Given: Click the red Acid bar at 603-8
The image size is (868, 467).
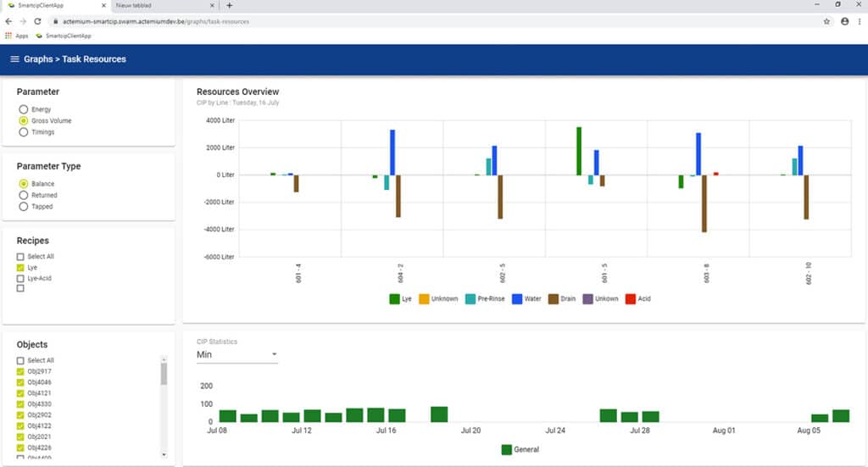Looking at the screenshot, I should [x=715, y=174].
